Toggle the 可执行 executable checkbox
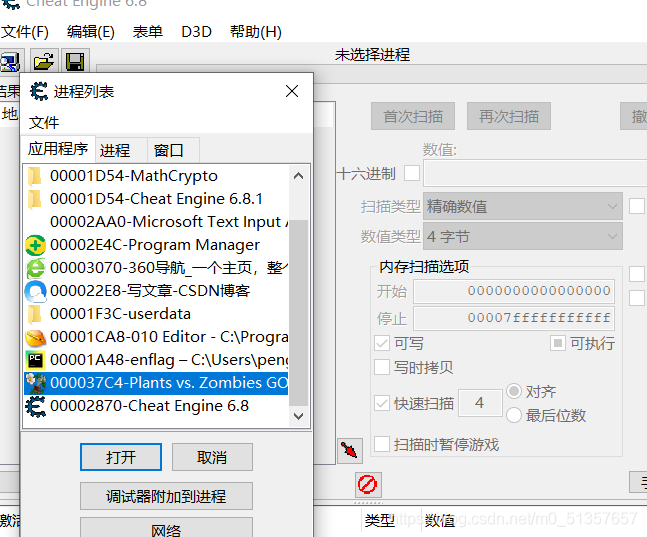Image resolution: width=647 pixels, height=537 pixels. point(557,343)
